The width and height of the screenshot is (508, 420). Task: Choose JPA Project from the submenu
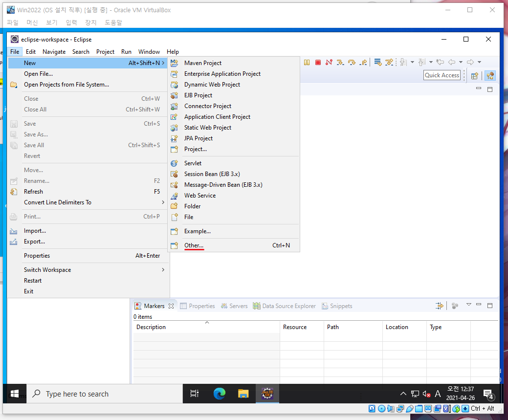click(x=234, y=138)
